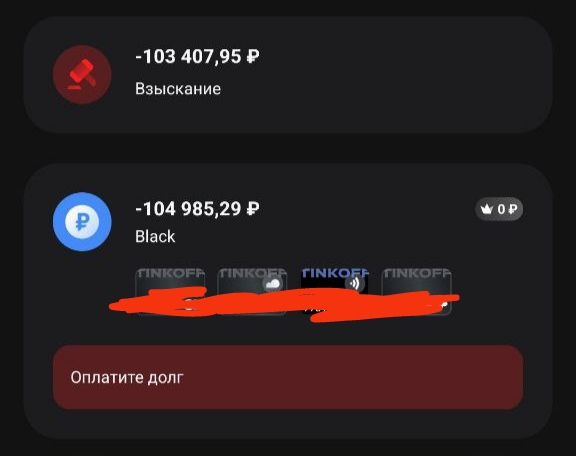The width and height of the screenshot is (576, 456).
Task: Tap the contactless icon on the blue-logo card
Action: pyautogui.click(x=354, y=283)
